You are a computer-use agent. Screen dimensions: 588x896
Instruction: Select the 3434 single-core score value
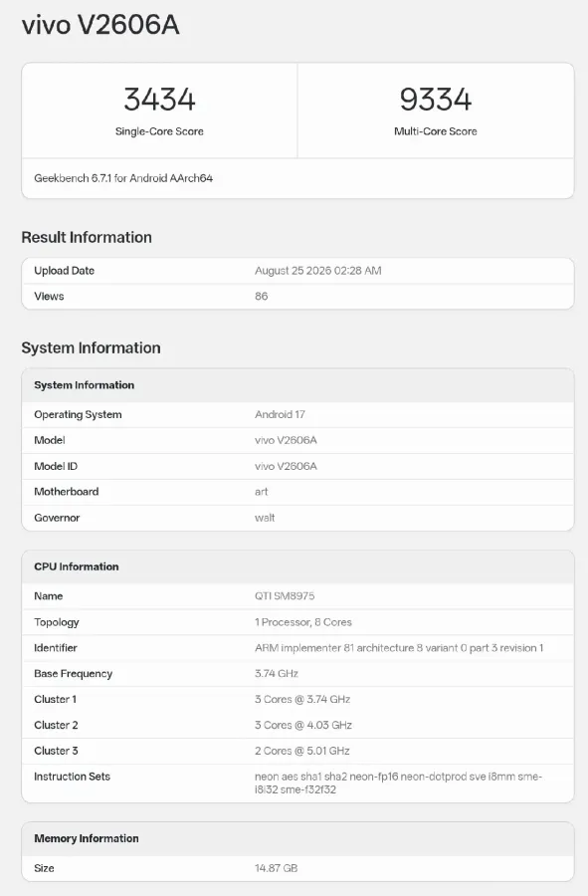coord(159,99)
